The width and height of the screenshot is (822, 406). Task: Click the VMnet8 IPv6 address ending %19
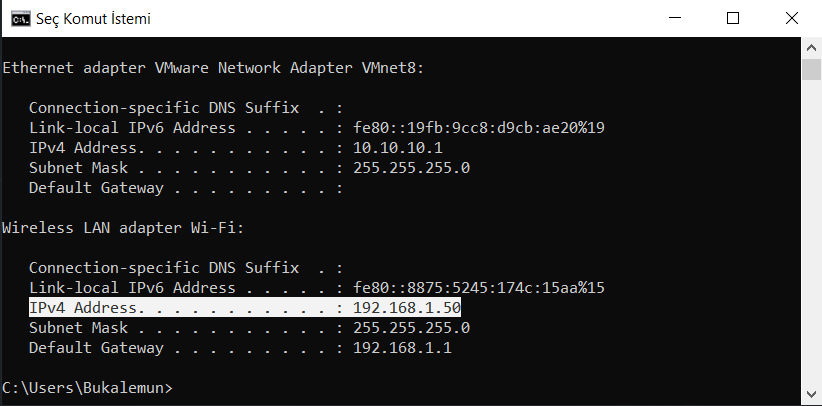pyautogui.click(x=479, y=128)
